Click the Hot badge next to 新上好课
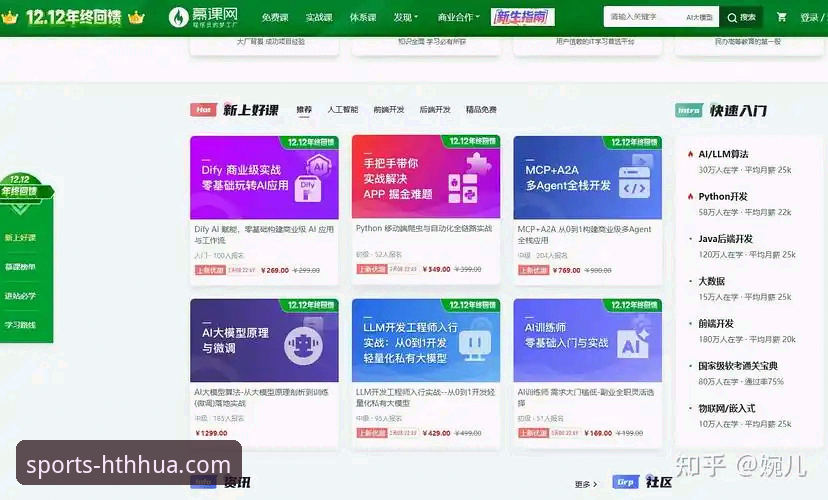 pyautogui.click(x=203, y=110)
